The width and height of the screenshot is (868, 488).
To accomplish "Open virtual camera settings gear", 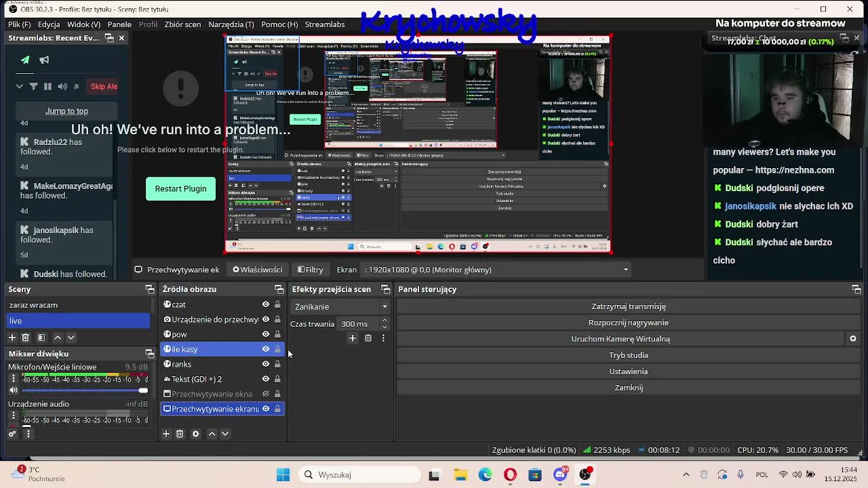I will point(853,339).
